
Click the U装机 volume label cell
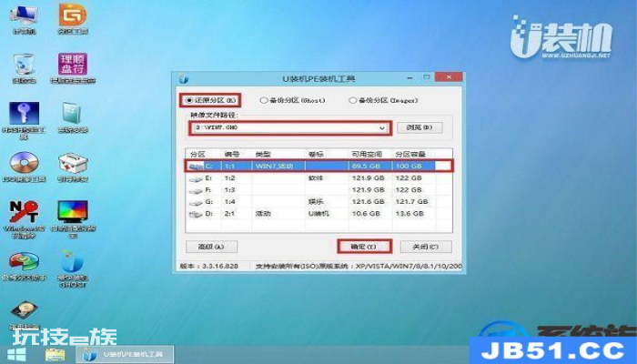click(318, 213)
